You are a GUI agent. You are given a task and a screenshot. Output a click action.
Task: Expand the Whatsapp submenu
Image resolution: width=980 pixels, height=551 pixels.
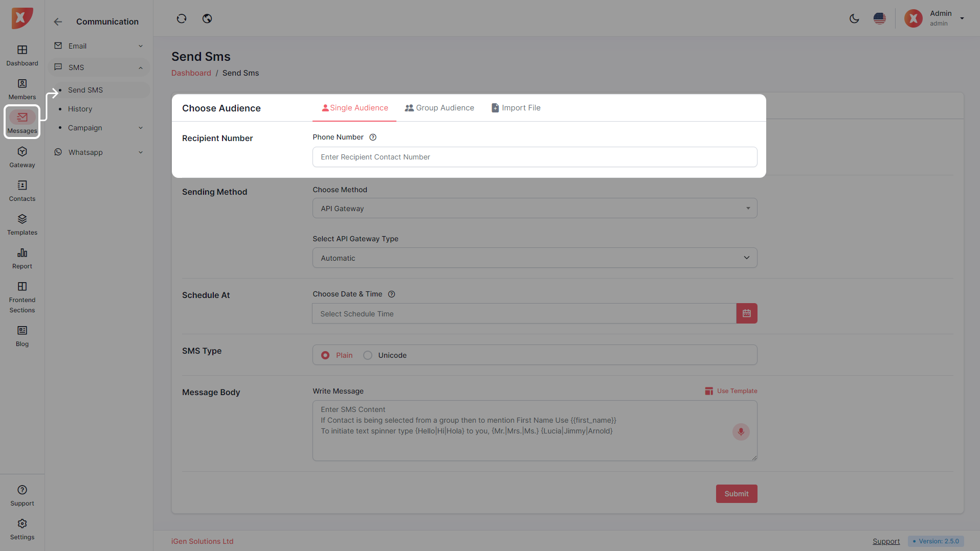point(99,152)
